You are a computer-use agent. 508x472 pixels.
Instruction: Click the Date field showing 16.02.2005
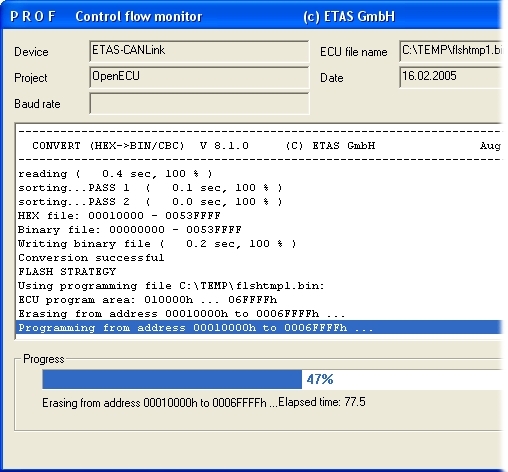click(451, 77)
